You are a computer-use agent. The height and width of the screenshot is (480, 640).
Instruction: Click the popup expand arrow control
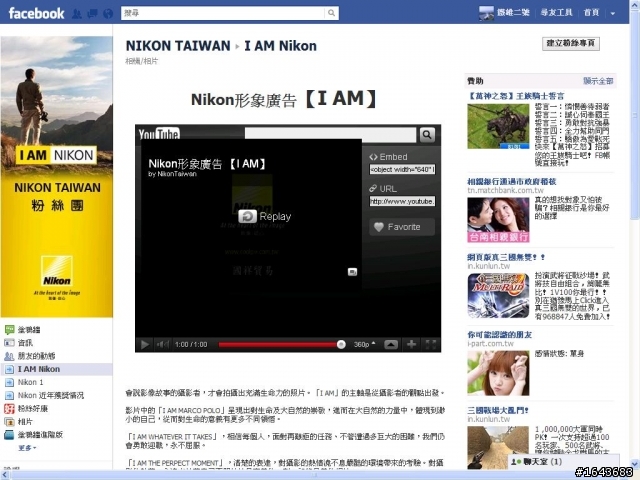pyautogui.click(x=391, y=344)
